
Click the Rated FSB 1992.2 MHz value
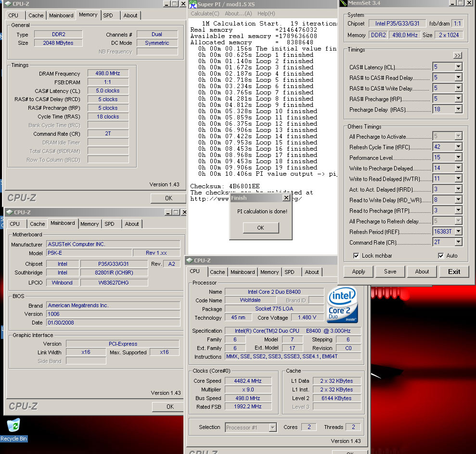(248, 407)
